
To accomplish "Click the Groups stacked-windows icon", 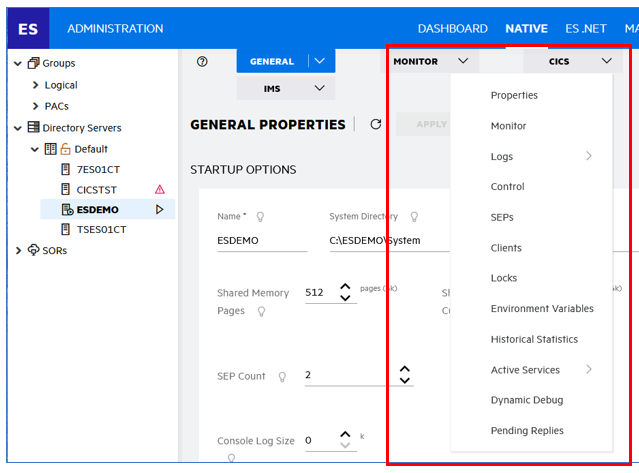I will point(33,63).
